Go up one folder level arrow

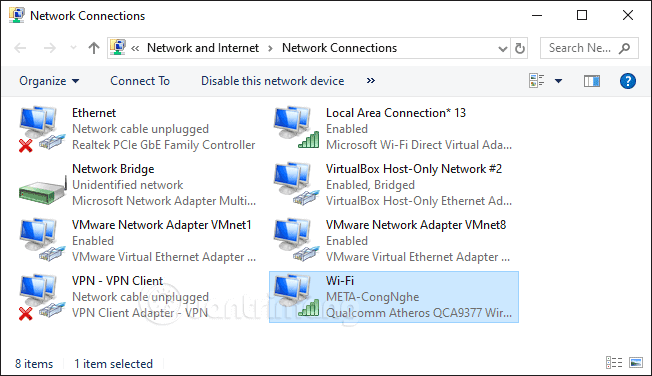[x=94, y=48]
